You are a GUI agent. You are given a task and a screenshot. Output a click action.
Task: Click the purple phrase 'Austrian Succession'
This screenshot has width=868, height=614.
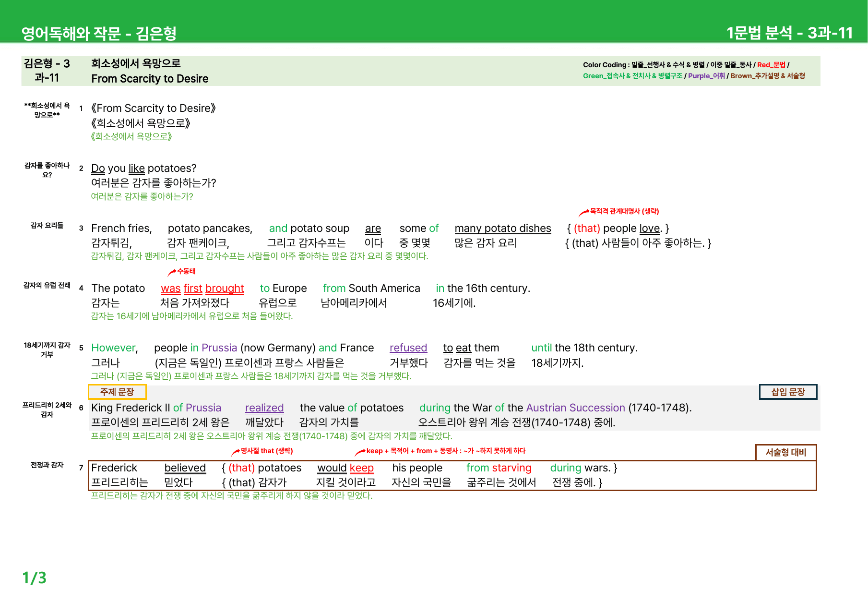575,408
